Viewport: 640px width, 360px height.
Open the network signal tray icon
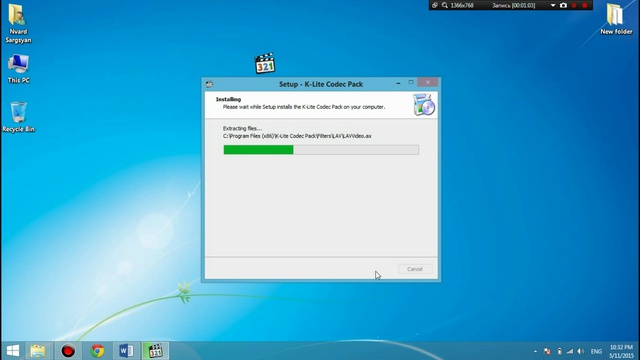tap(569, 351)
